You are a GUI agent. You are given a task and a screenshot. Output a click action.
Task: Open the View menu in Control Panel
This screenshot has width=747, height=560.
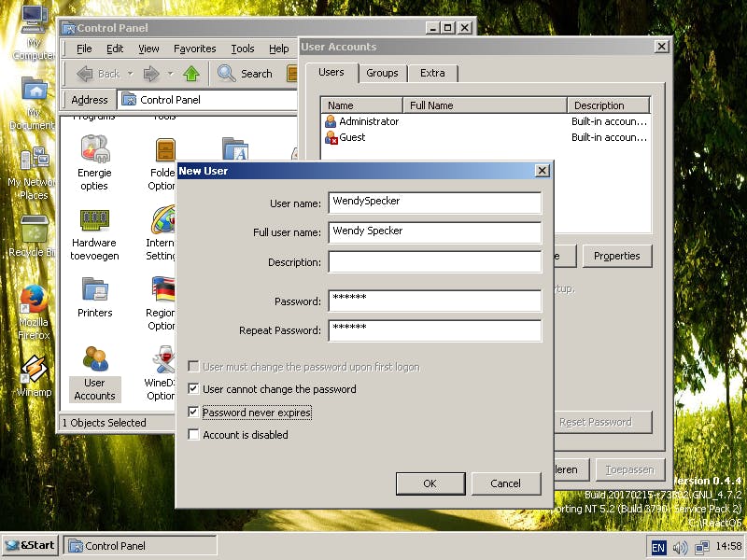(148, 49)
